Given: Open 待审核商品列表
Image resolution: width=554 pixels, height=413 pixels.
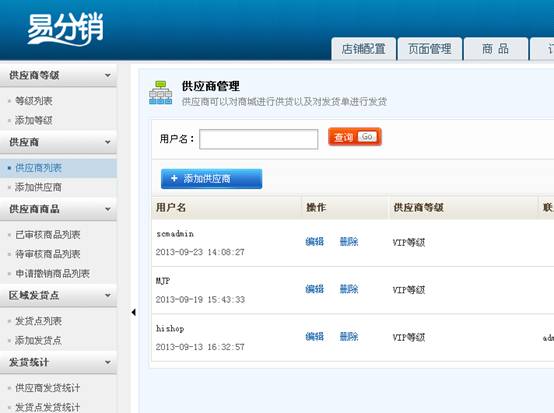Looking at the screenshot, I should 48,254.
